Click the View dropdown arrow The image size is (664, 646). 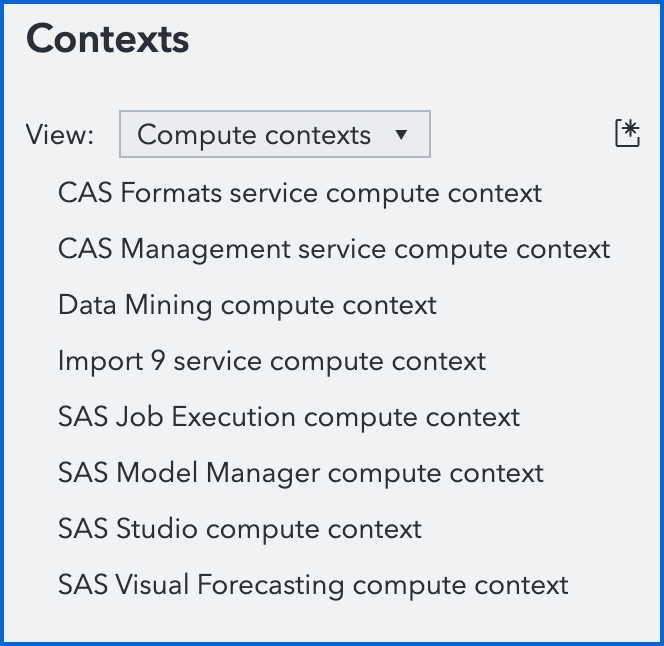tap(401, 135)
